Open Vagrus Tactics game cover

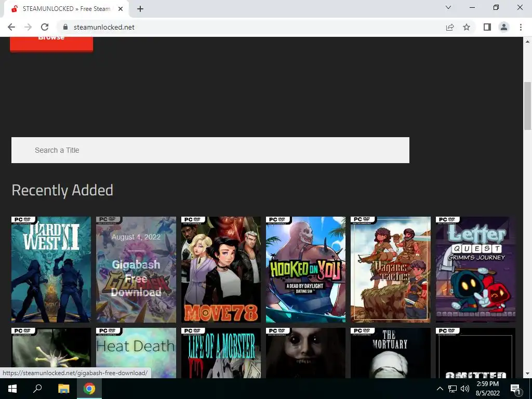[391, 270]
